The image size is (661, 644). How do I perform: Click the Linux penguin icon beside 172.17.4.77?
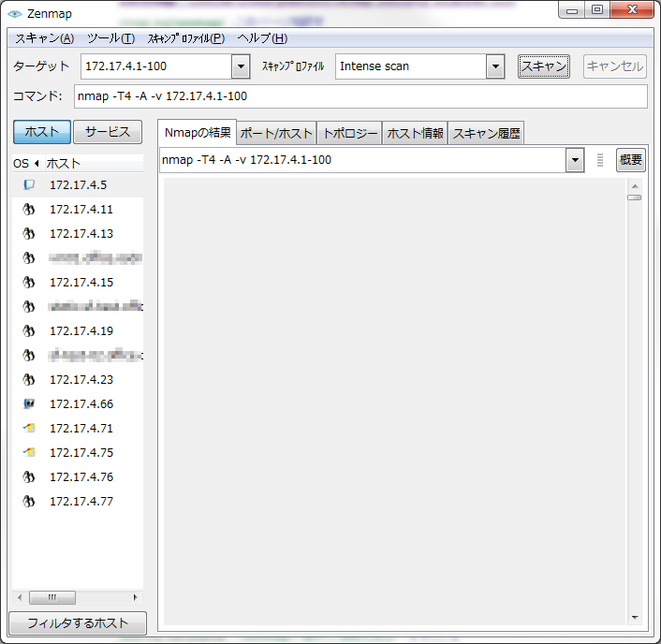pyautogui.click(x=29, y=502)
